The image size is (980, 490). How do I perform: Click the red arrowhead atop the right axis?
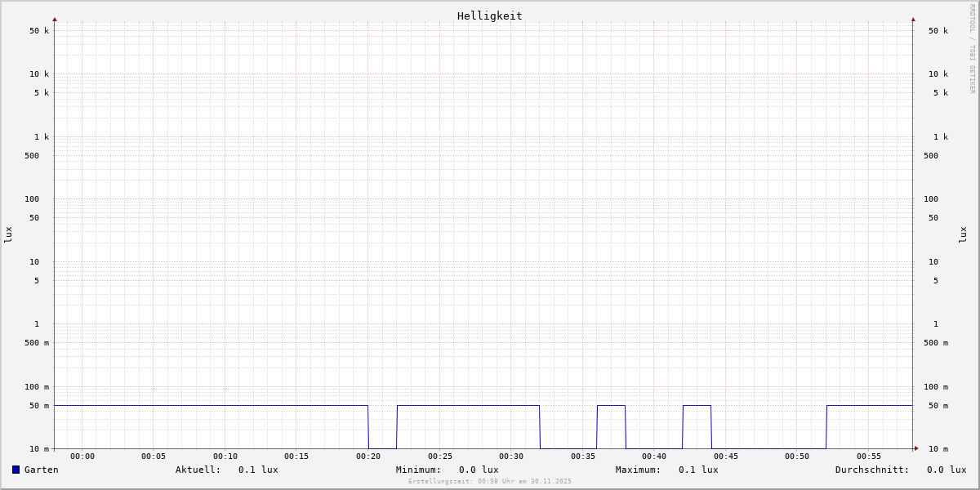[x=913, y=19]
